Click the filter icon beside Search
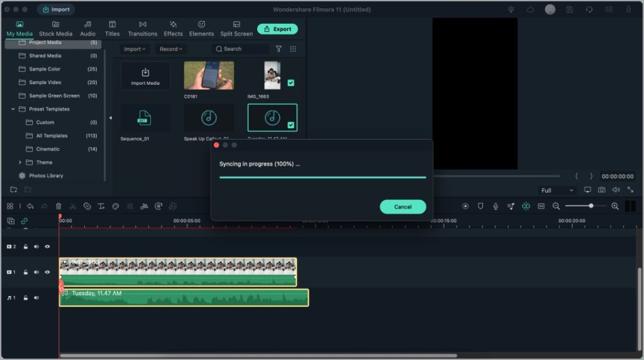 click(279, 49)
